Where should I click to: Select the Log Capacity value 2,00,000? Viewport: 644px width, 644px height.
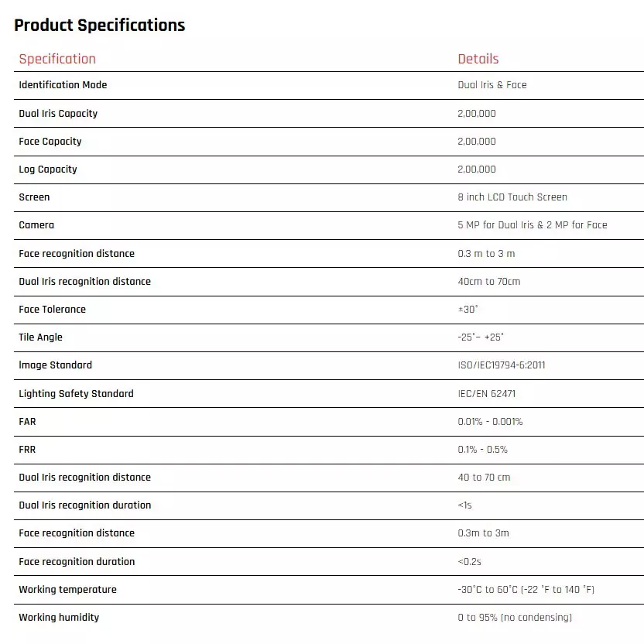tap(477, 170)
